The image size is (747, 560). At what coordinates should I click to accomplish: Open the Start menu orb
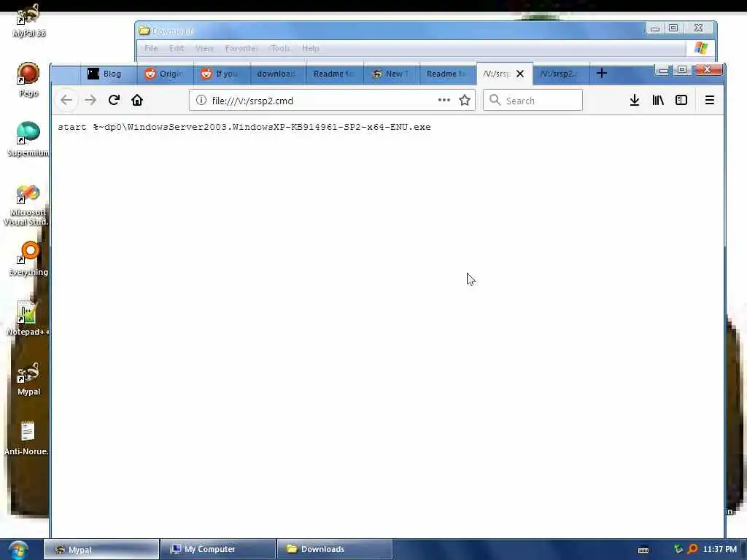tap(18, 550)
